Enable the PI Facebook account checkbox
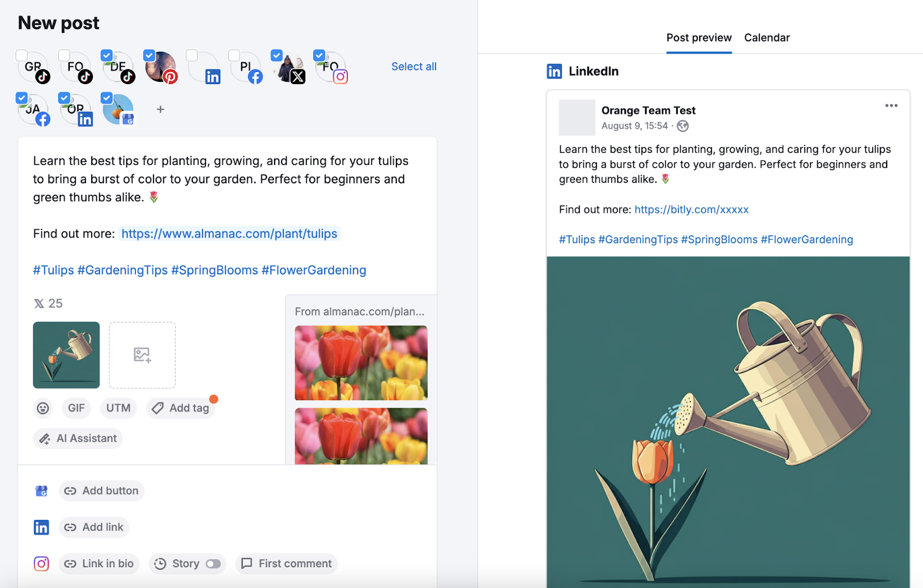This screenshot has width=923, height=588. point(234,55)
